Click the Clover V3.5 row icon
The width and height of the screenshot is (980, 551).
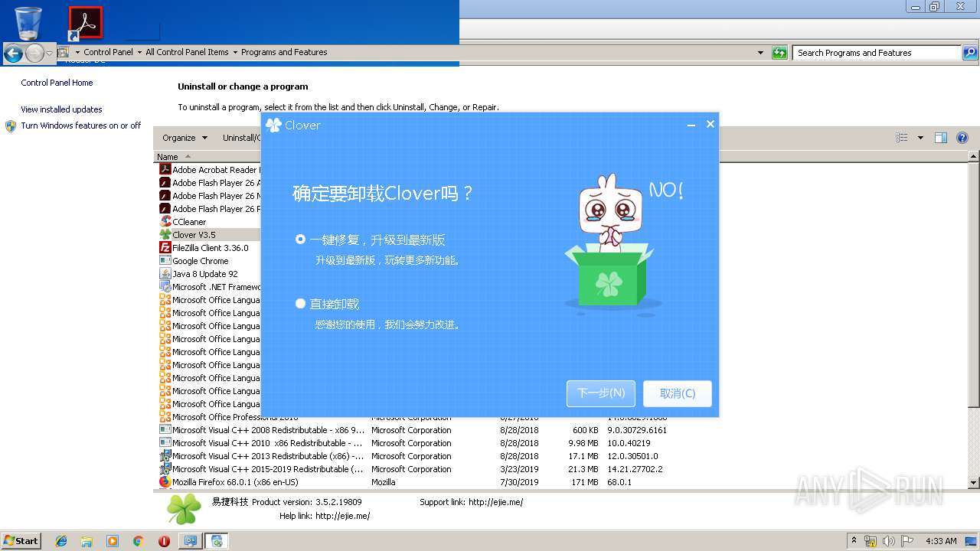point(165,235)
